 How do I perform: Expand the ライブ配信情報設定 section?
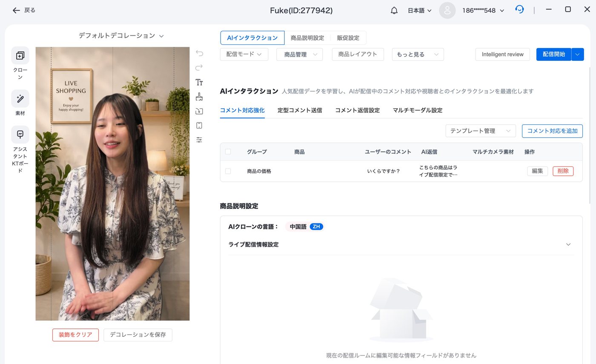click(x=401, y=244)
